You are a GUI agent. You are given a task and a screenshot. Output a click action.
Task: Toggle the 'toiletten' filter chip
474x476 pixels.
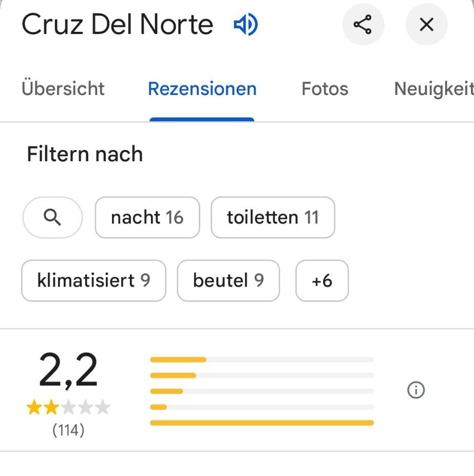coord(273,218)
